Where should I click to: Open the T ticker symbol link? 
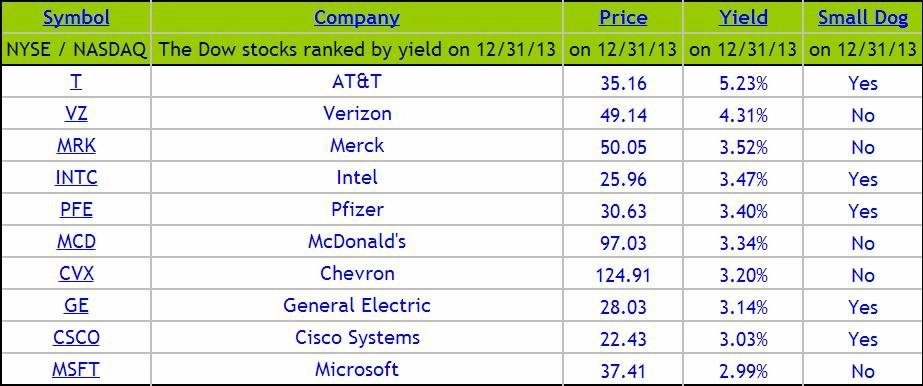(x=76, y=82)
